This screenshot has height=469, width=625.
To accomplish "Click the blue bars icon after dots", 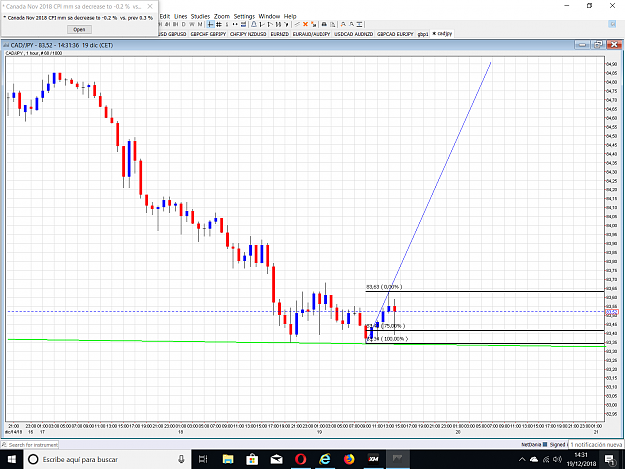I will tap(243, 24).
